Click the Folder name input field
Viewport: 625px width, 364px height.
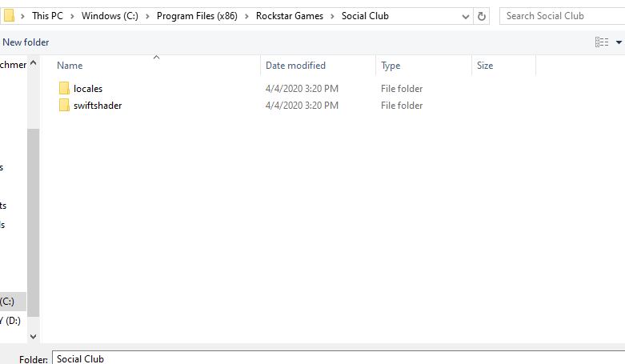pos(339,358)
